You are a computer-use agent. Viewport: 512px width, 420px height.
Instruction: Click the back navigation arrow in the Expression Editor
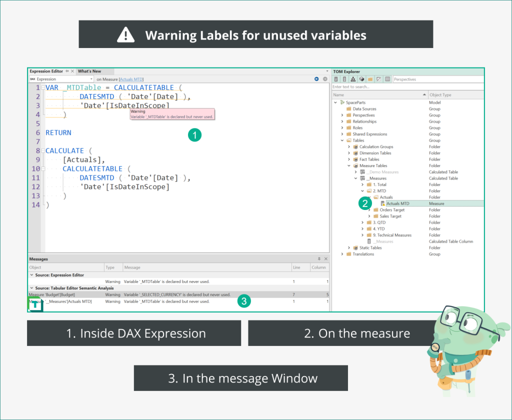tap(316, 79)
